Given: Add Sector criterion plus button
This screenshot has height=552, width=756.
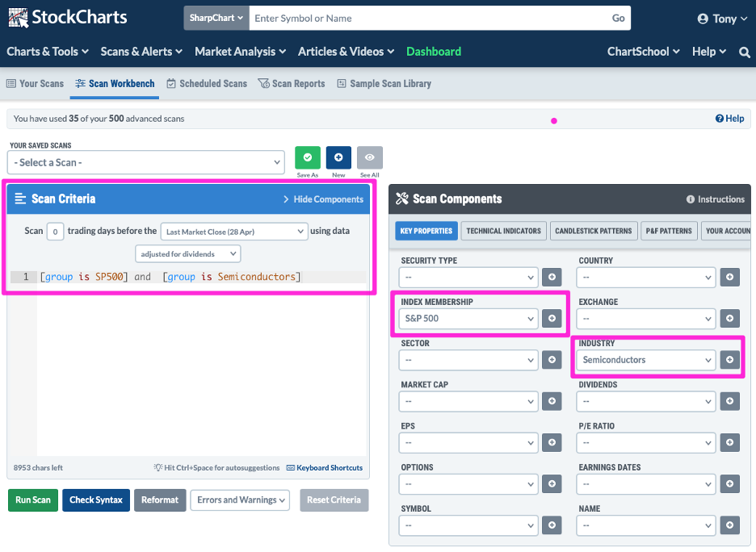Looking at the screenshot, I should pyautogui.click(x=552, y=360).
